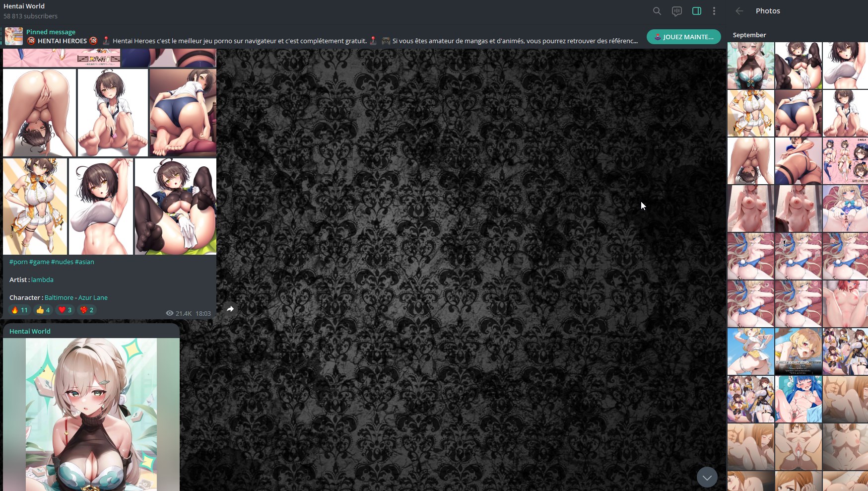Click the artist link lambda
This screenshot has width=868, height=491.
click(x=42, y=280)
